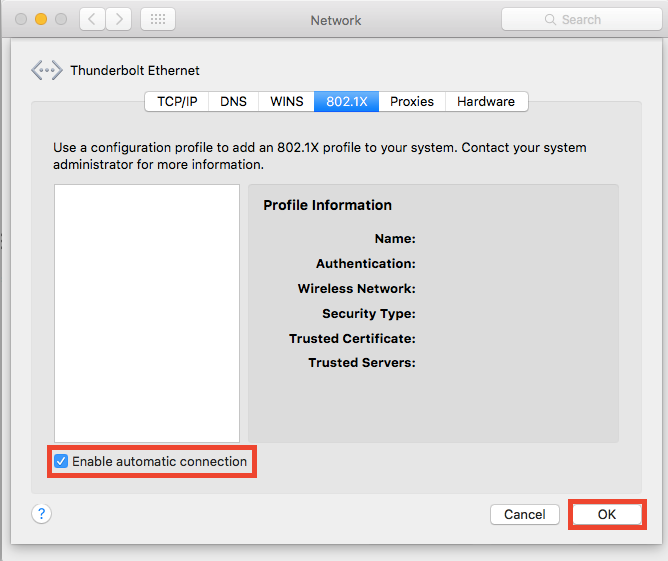Switch to the TCP/IP tab

tap(177, 101)
